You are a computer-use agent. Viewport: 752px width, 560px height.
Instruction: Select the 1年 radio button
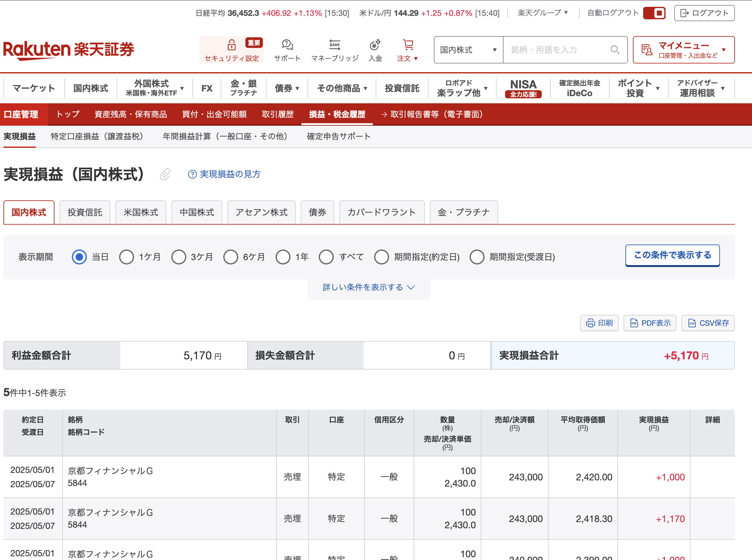pos(283,257)
